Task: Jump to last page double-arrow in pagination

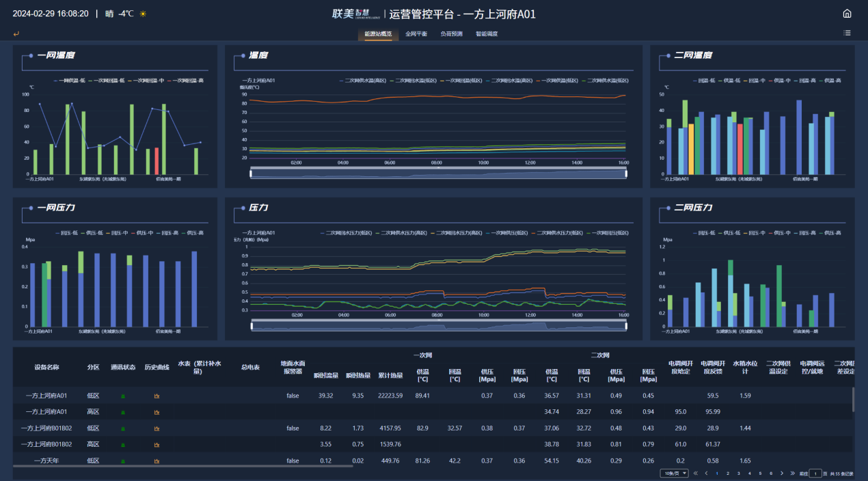Action: [792, 473]
